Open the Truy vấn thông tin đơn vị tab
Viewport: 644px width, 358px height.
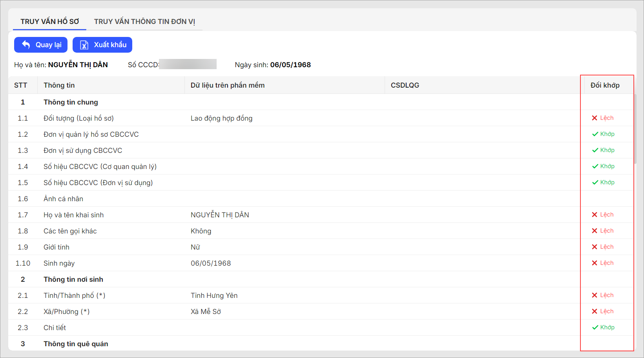pyautogui.click(x=144, y=22)
